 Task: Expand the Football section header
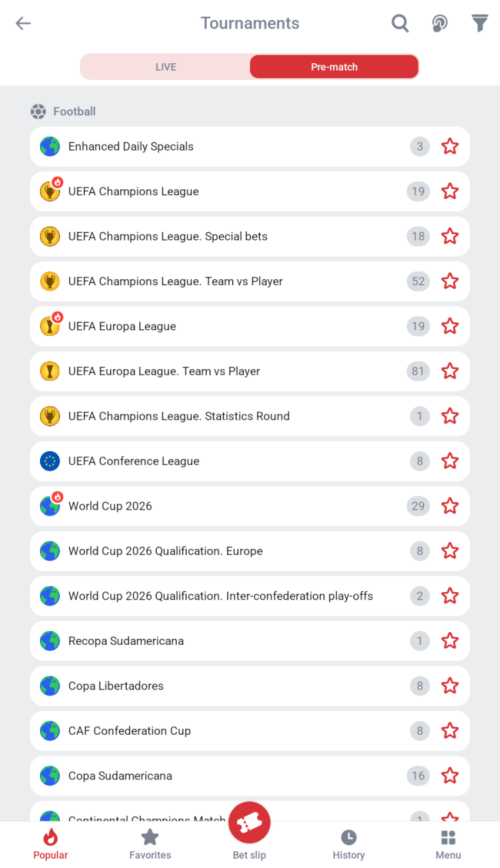pos(74,111)
